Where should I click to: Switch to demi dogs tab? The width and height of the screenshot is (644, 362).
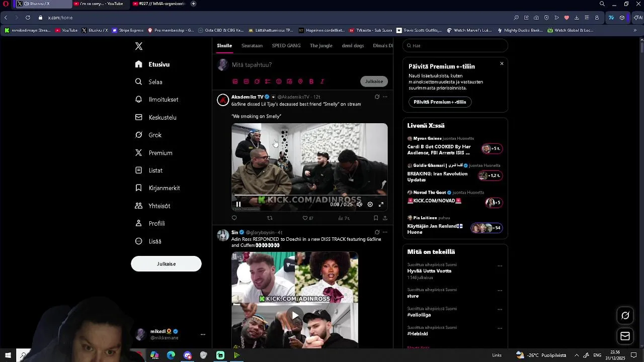(353, 46)
